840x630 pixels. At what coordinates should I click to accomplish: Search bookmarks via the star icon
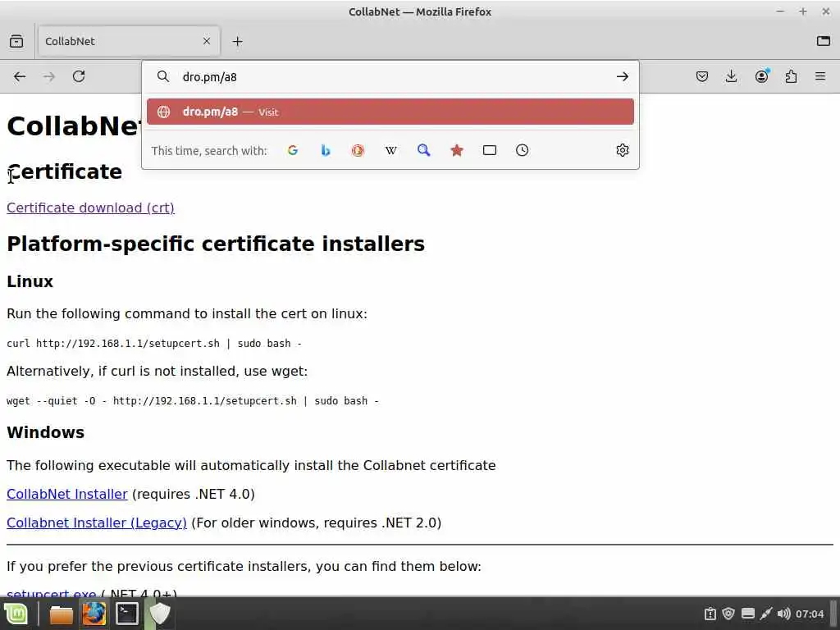[x=456, y=151]
